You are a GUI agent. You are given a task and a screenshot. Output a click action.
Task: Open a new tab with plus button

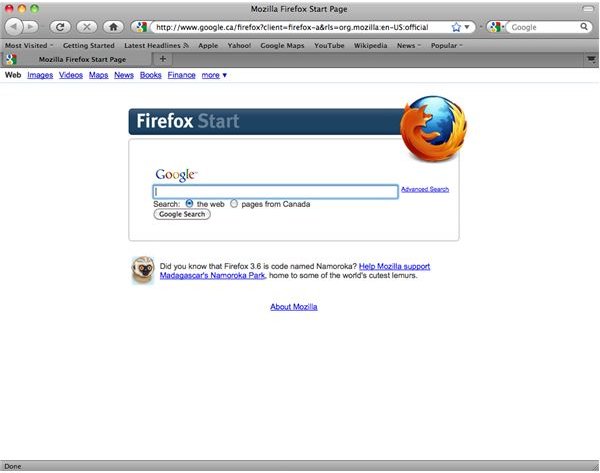163,59
